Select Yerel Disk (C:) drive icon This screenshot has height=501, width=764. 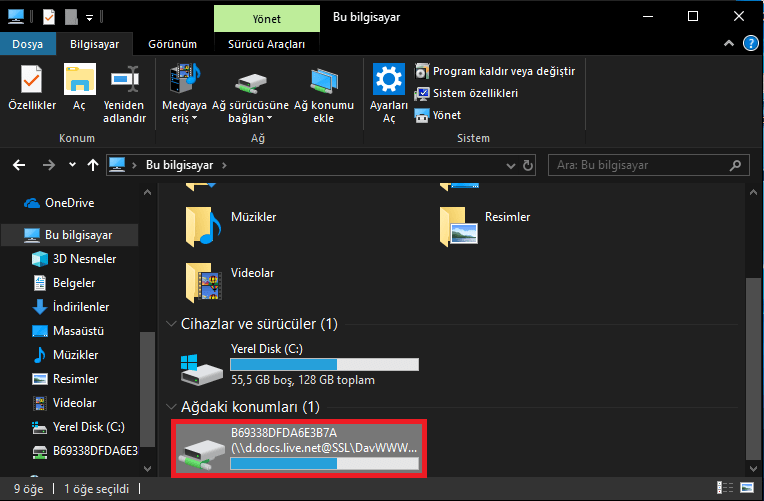click(x=201, y=370)
